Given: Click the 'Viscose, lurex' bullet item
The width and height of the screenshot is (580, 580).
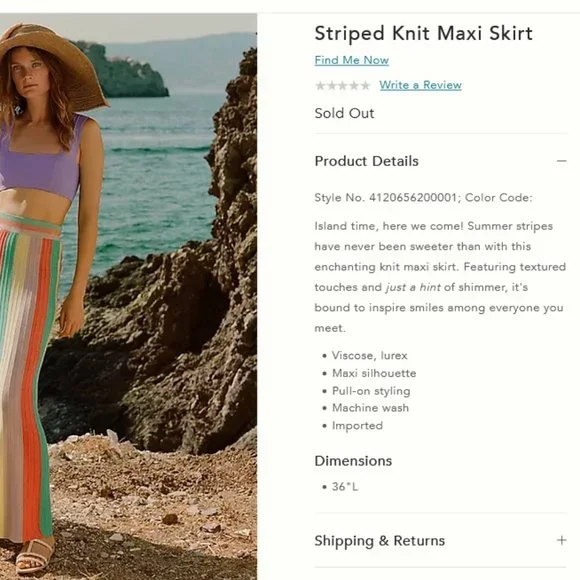Looking at the screenshot, I should point(370,355).
